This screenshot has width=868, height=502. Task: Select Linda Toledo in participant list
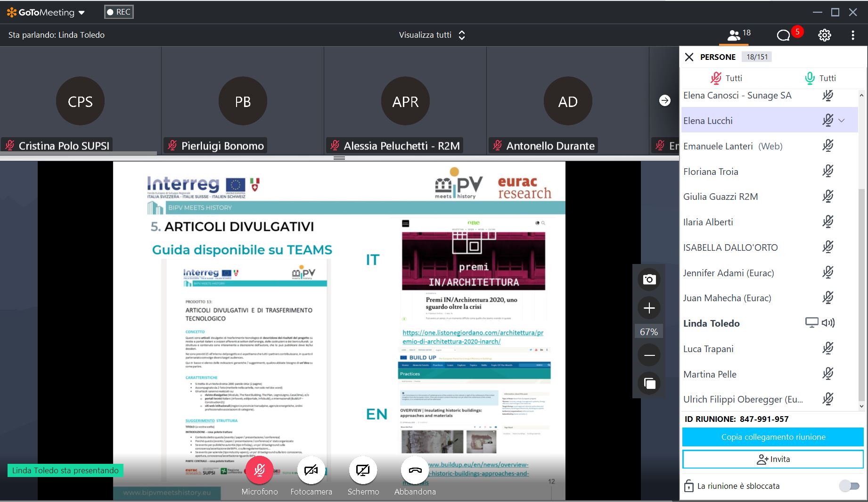pos(769,323)
